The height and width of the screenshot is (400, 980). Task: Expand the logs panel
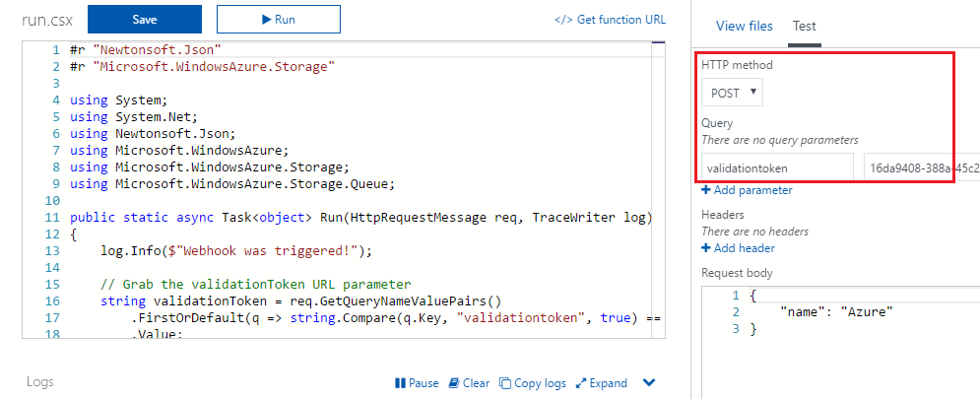tap(601, 383)
